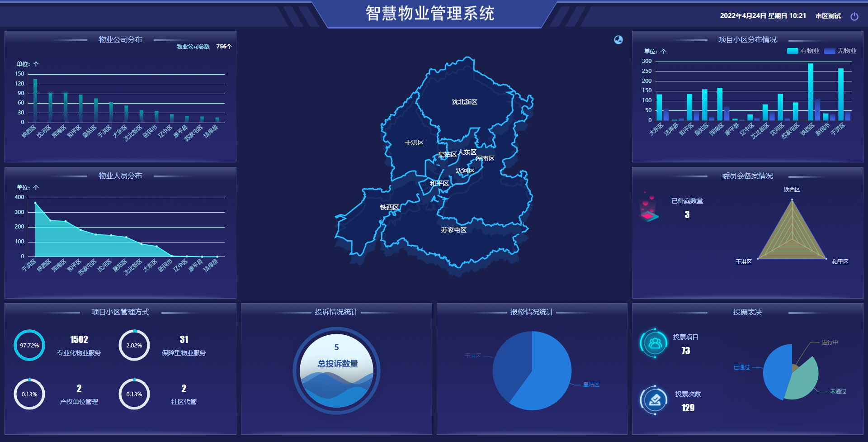Viewport: 868px width, 442px height.
Task: Click the 市区测试 user label
Action: click(828, 16)
